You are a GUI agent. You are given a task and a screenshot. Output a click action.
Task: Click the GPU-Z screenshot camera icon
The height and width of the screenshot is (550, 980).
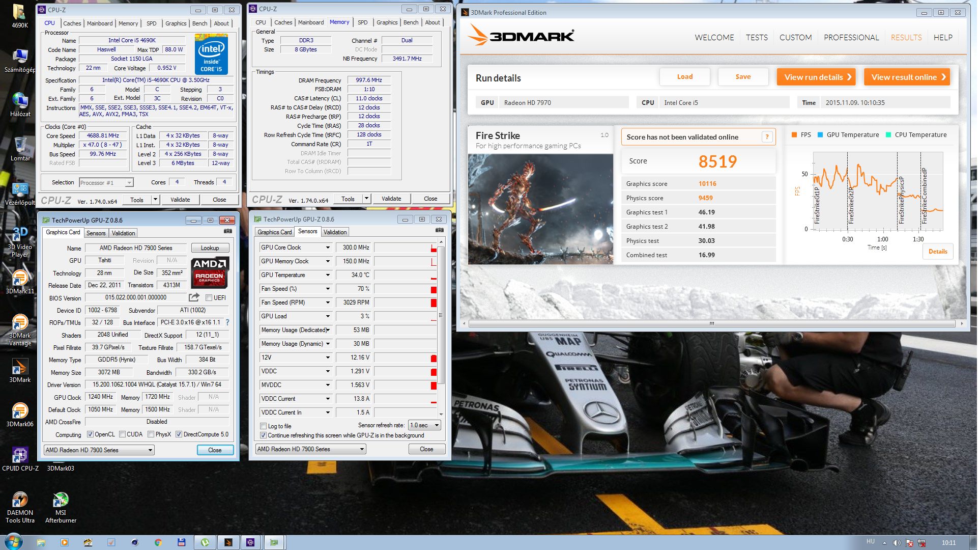227,231
